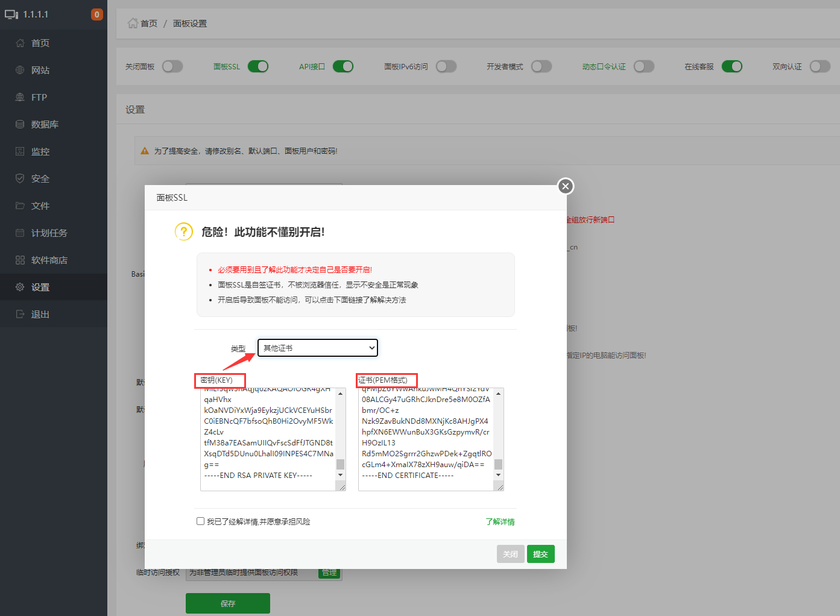Open 数据库 in the sidebar menu
This screenshot has height=616, width=840.
point(54,124)
